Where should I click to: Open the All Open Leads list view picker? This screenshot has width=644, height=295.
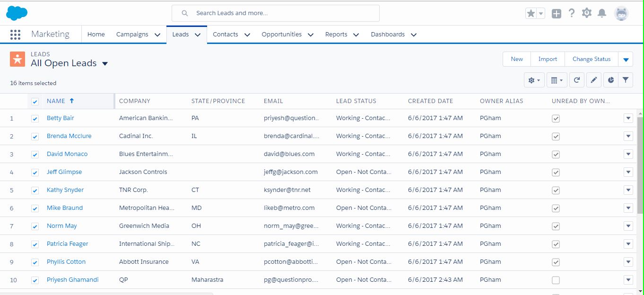tap(105, 63)
